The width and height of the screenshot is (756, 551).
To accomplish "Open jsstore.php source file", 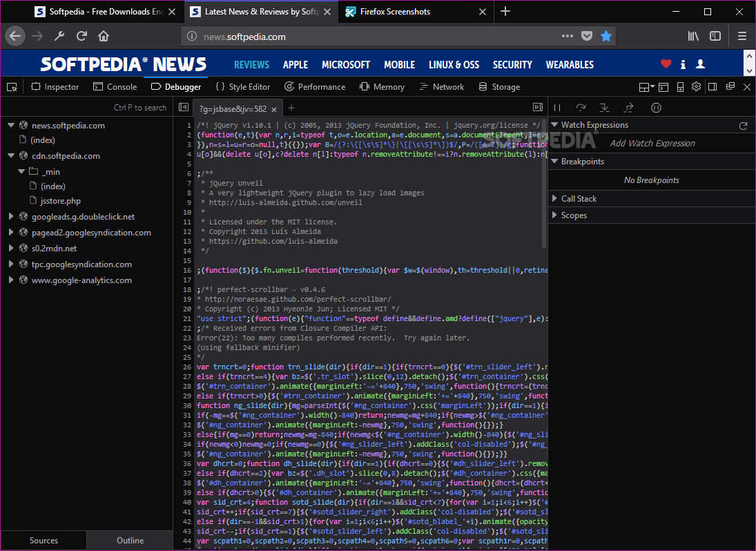I will (60, 200).
